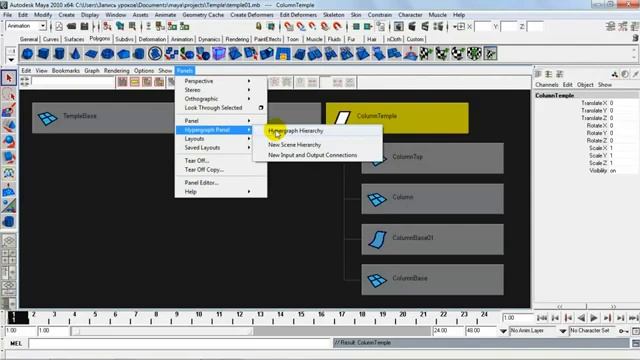640x360 pixels.
Task: Switch to the Dynamics shelf tab
Action: 209,39
